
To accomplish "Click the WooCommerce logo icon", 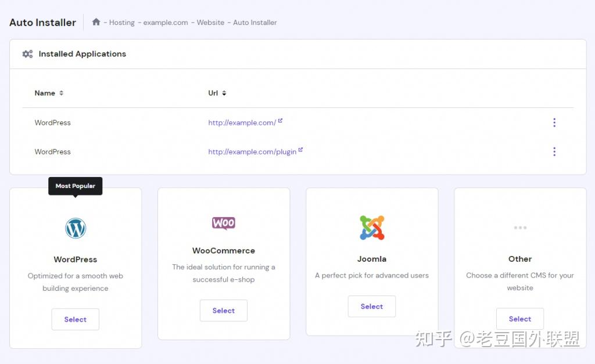I will (x=224, y=223).
